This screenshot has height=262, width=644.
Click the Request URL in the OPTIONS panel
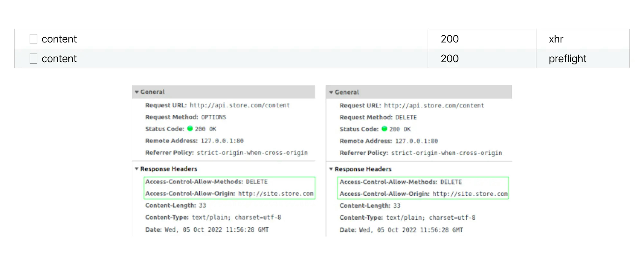point(240,105)
